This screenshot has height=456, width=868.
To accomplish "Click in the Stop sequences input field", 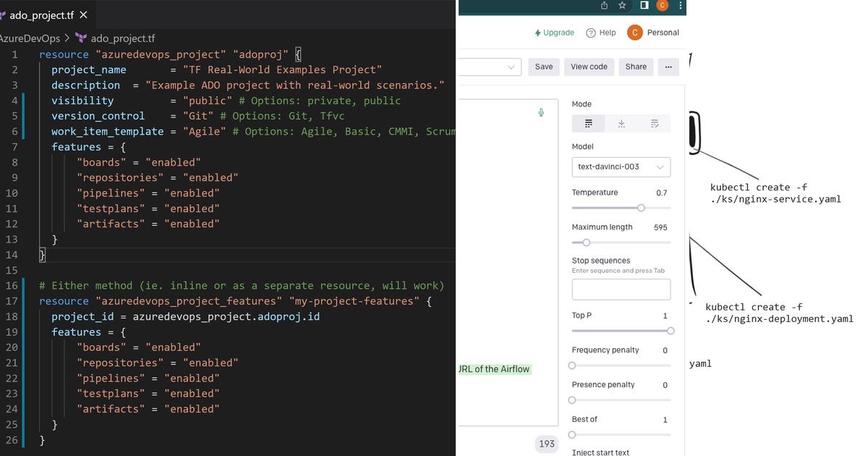I will (x=621, y=290).
